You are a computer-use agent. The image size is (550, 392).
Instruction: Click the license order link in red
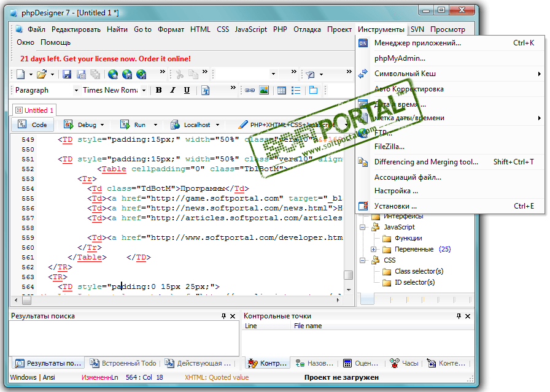click(106, 58)
